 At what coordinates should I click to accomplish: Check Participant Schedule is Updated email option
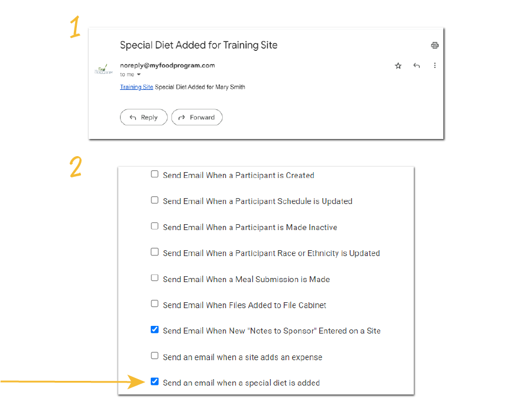(x=155, y=200)
